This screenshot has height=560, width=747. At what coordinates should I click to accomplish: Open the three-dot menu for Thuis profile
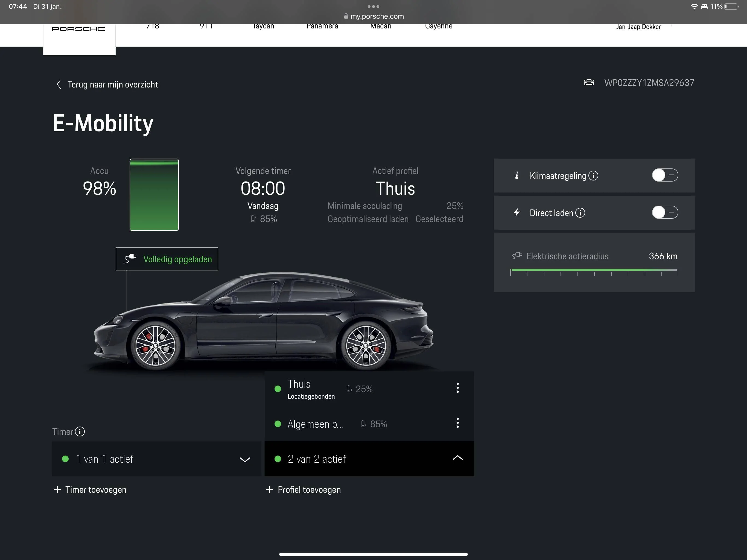(x=458, y=388)
